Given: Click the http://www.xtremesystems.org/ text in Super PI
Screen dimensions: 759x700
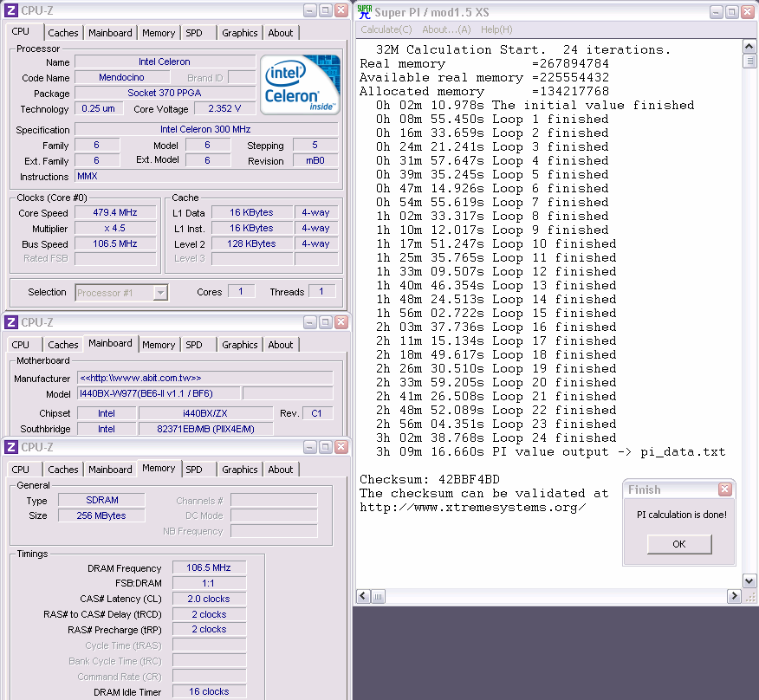Looking at the screenshot, I should click(x=473, y=508).
